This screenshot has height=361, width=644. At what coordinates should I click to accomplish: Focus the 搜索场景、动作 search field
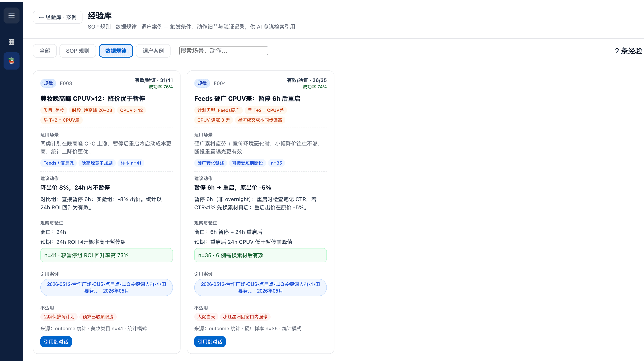coord(224,51)
